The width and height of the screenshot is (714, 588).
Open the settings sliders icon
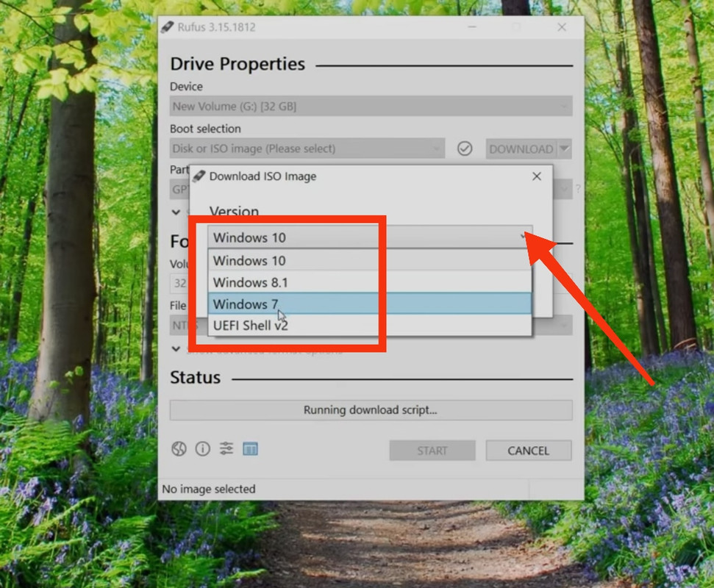click(226, 449)
